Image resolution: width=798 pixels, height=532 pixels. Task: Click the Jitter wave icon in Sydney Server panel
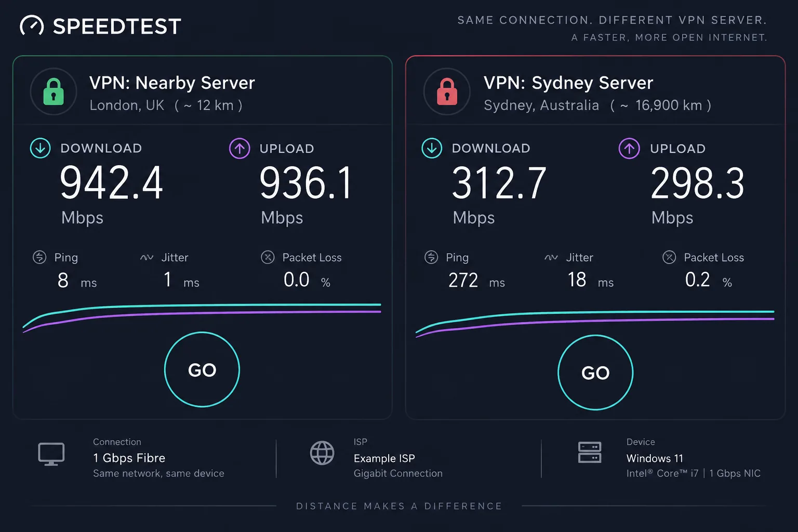click(x=551, y=257)
